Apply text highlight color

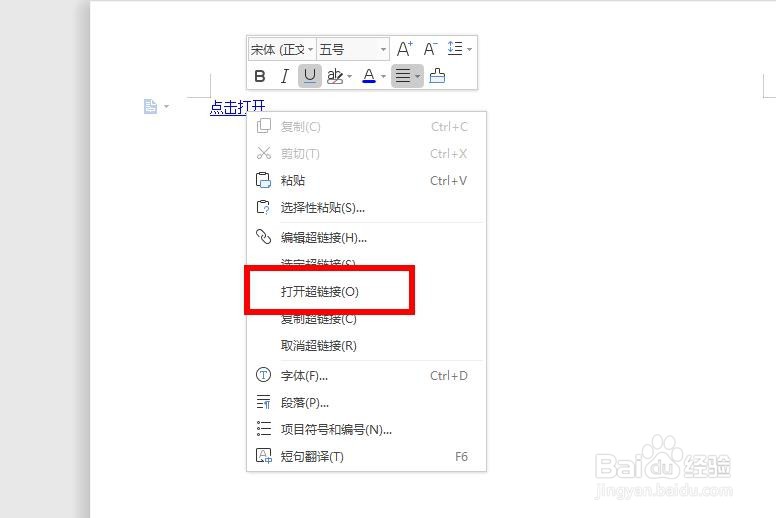pyautogui.click(x=335, y=76)
